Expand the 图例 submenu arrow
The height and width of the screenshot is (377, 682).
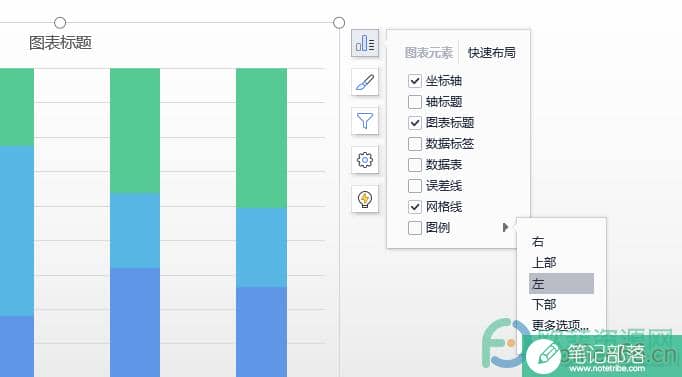pyautogui.click(x=505, y=227)
